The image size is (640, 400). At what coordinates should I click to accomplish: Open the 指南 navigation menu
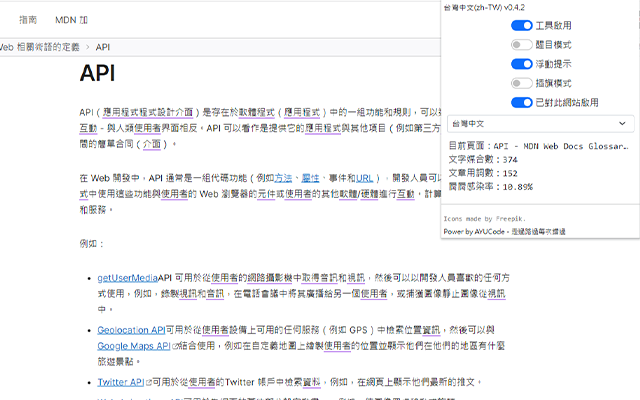pyautogui.click(x=28, y=20)
